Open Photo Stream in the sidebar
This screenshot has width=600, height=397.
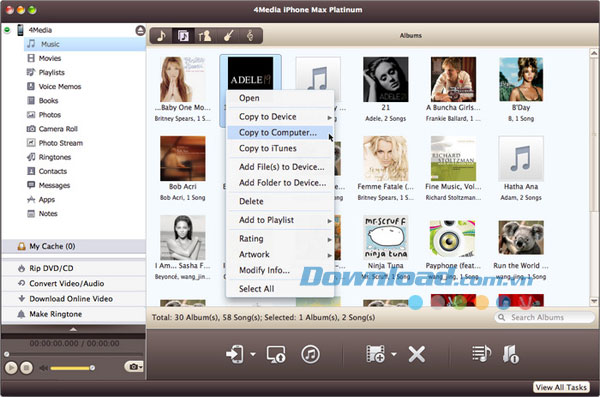click(60, 144)
